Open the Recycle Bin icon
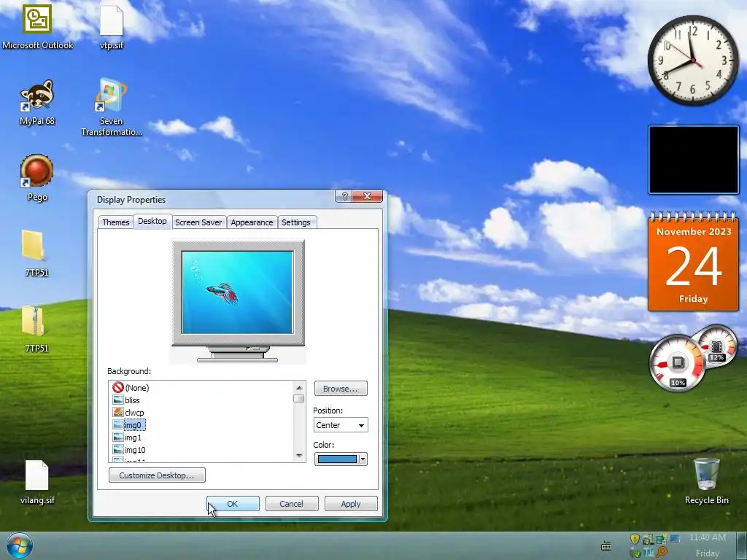The width and height of the screenshot is (747, 560). point(706,474)
